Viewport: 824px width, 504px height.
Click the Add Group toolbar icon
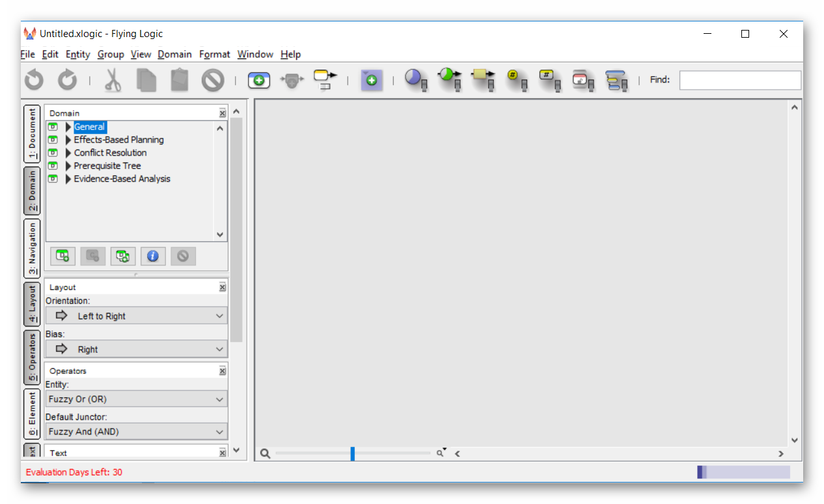click(372, 80)
